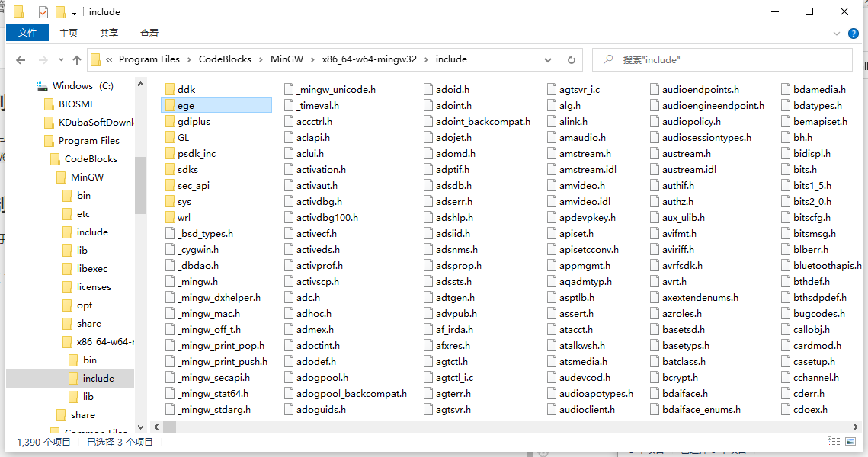Expand hidden path segments double chevron

pyautogui.click(x=109, y=59)
